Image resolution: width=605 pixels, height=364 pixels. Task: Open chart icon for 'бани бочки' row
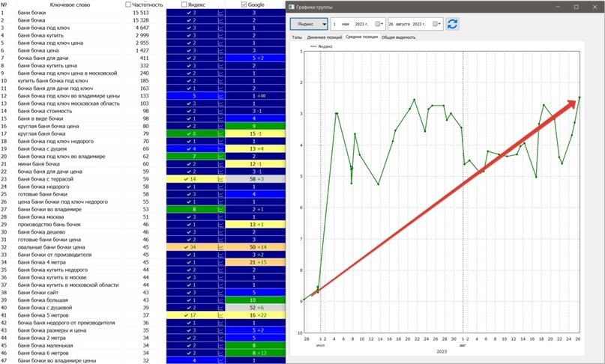(221, 13)
